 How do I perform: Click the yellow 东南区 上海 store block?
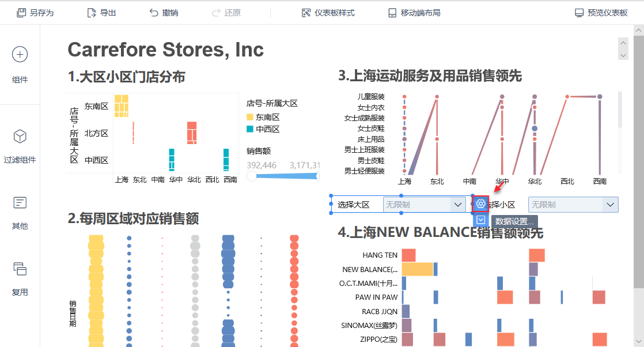[121, 105]
